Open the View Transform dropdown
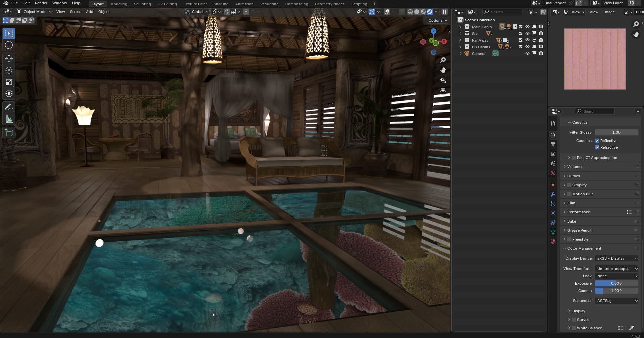The width and height of the screenshot is (644, 338). (616, 269)
